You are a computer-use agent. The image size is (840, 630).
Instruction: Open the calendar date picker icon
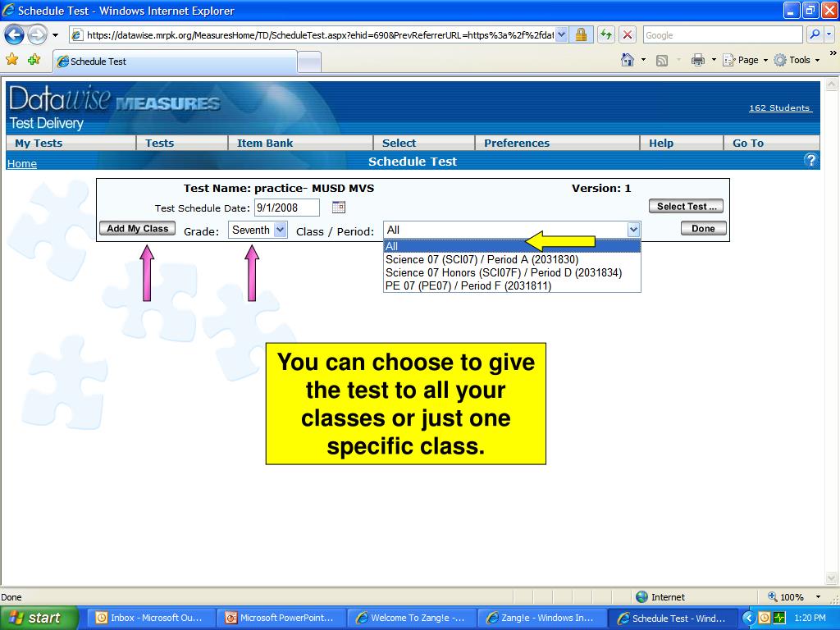click(339, 207)
